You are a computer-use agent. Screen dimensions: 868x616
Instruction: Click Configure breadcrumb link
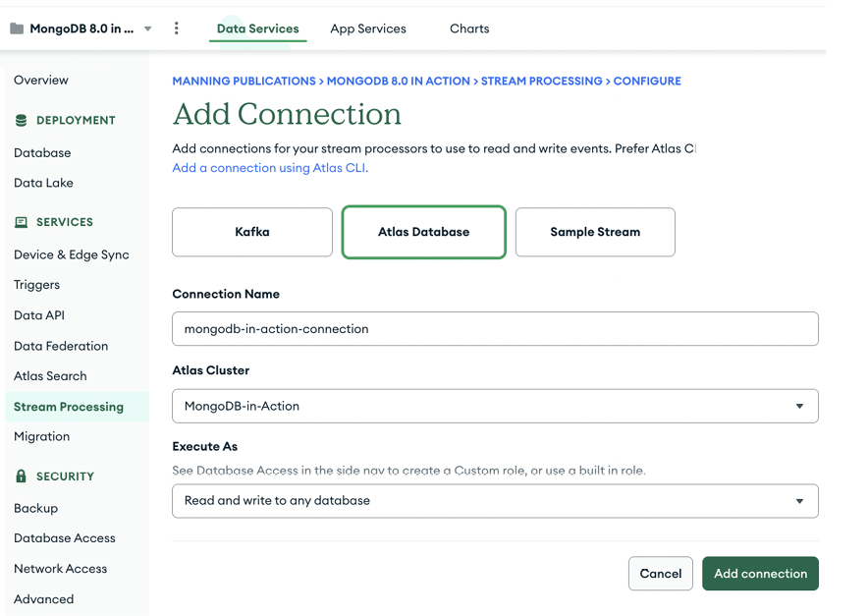647,81
